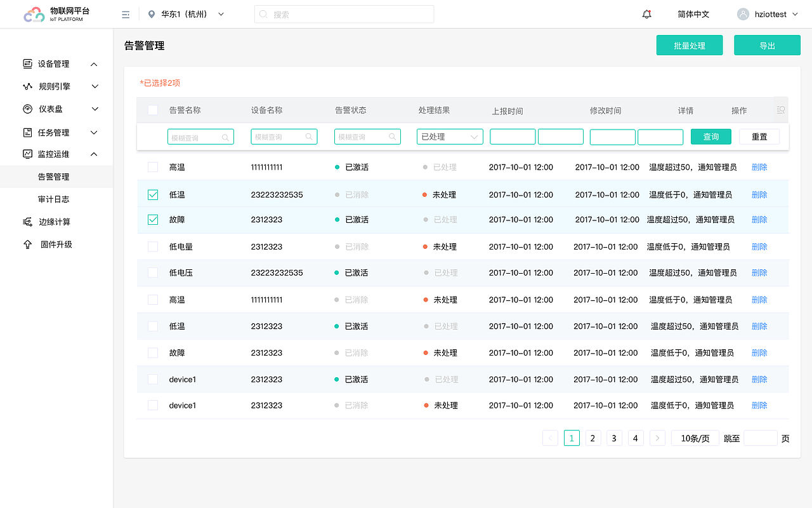Toggle the filter-row search icon in table header

click(781, 110)
